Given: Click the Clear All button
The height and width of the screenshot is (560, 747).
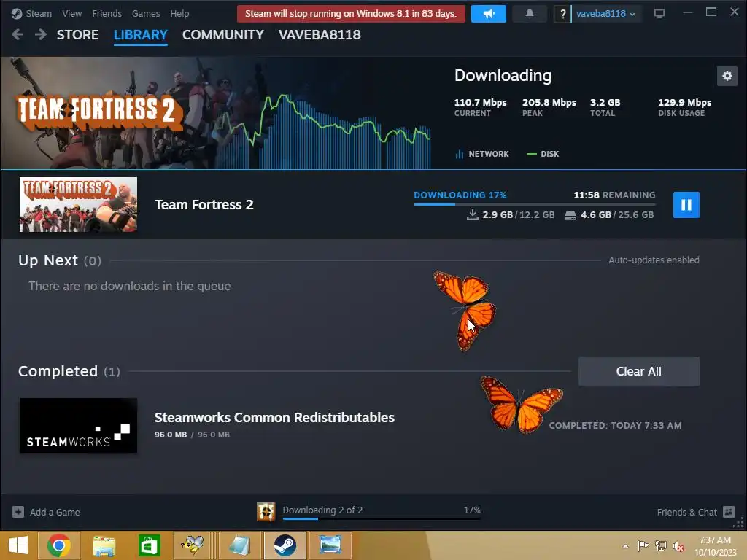Looking at the screenshot, I should pos(639,371).
